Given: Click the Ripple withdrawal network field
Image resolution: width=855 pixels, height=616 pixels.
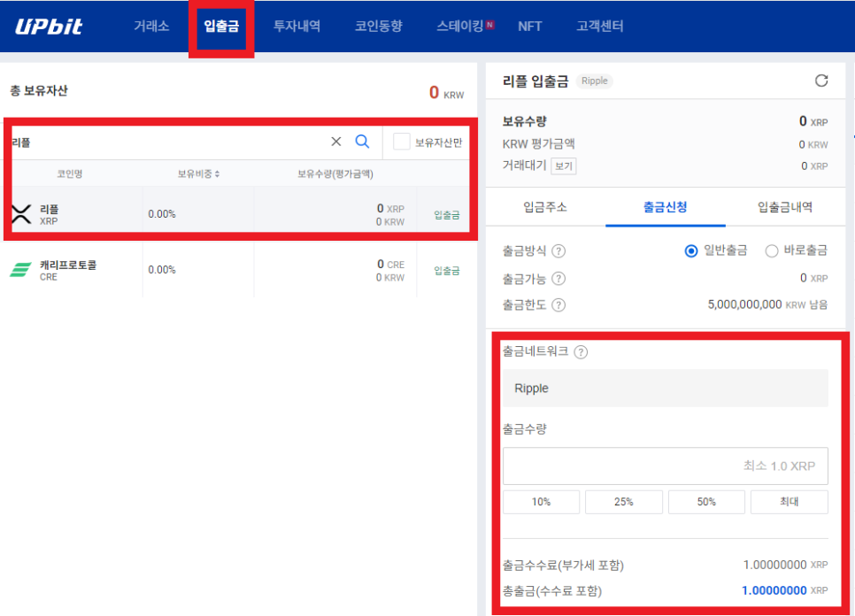Looking at the screenshot, I should click(666, 389).
